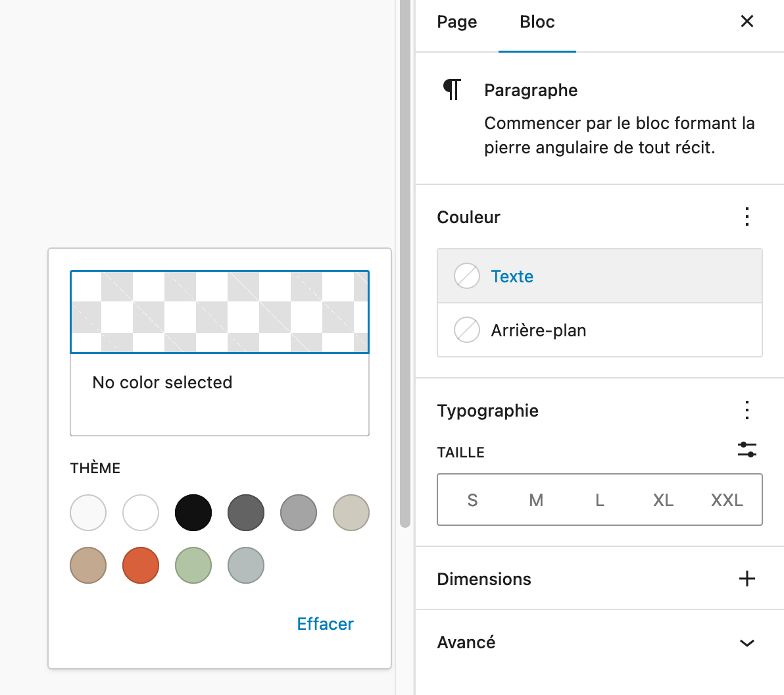Screen dimensions: 784x695
Task: Click the plus icon to add Dimensions
Action: tap(747, 579)
